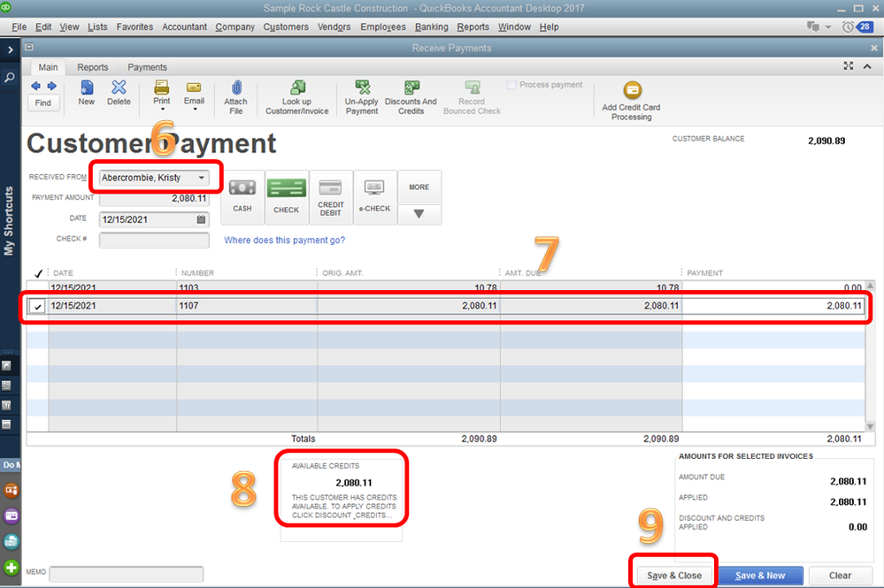Delete the current payment
This screenshot has height=588, width=884.
tap(119, 93)
